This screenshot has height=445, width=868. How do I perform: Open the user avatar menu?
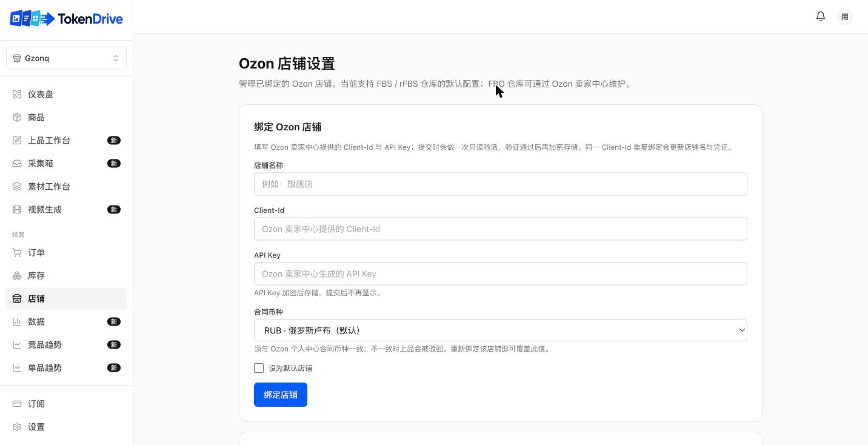click(x=845, y=16)
